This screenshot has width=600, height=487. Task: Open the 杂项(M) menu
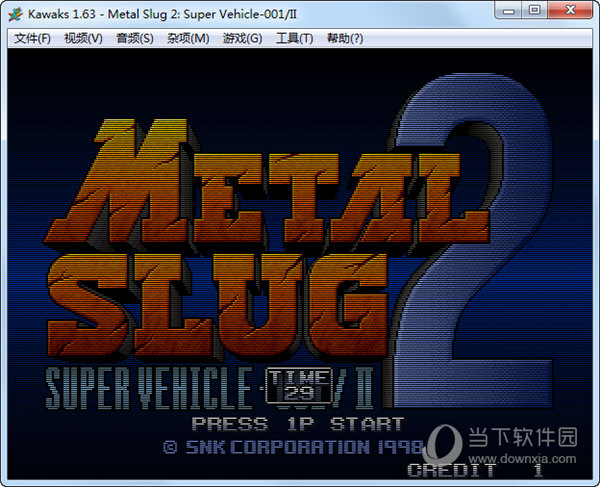pos(188,38)
